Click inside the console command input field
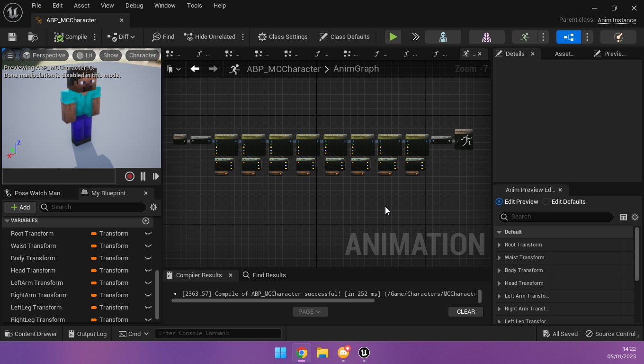The height and width of the screenshot is (364, 644). click(x=218, y=333)
